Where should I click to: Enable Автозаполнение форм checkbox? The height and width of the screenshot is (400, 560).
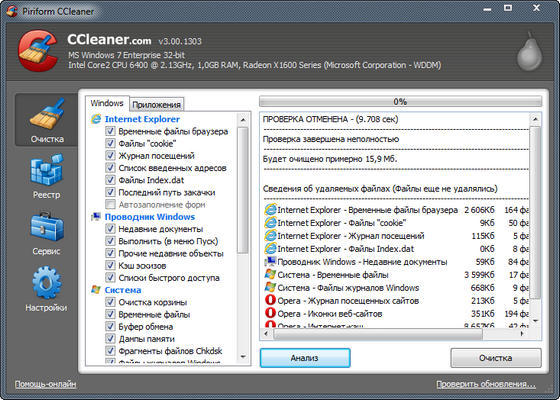(x=110, y=205)
